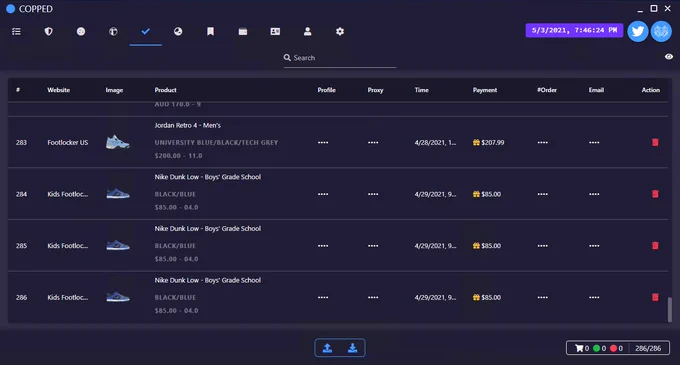Open the cookie icon tab
This screenshot has width=680, height=365.
point(81,31)
